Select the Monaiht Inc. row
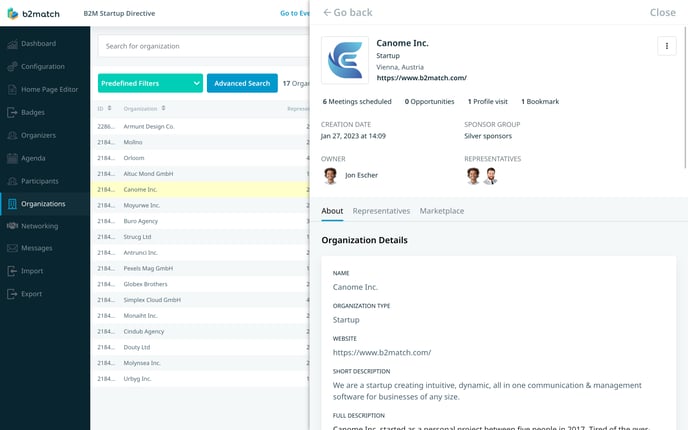 click(200, 316)
